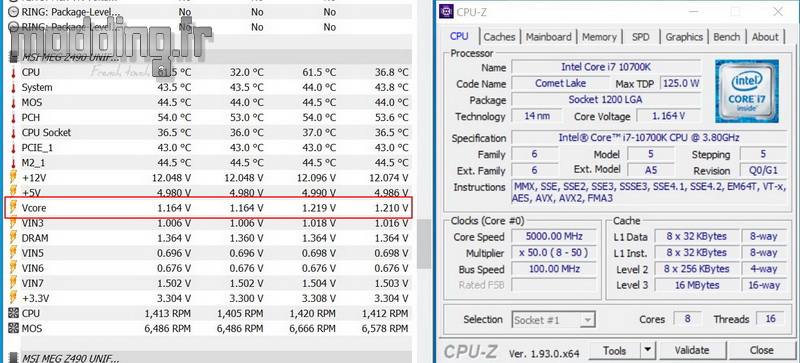Screen dimensions: 800x363
Task: Select the DRAM sensor row label
Action: point(35,238)
